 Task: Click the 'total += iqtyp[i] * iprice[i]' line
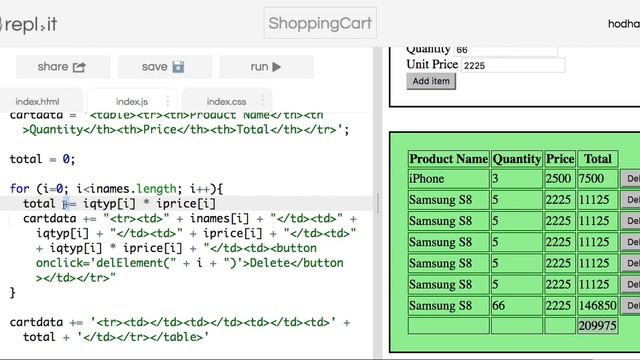point(119,204)
